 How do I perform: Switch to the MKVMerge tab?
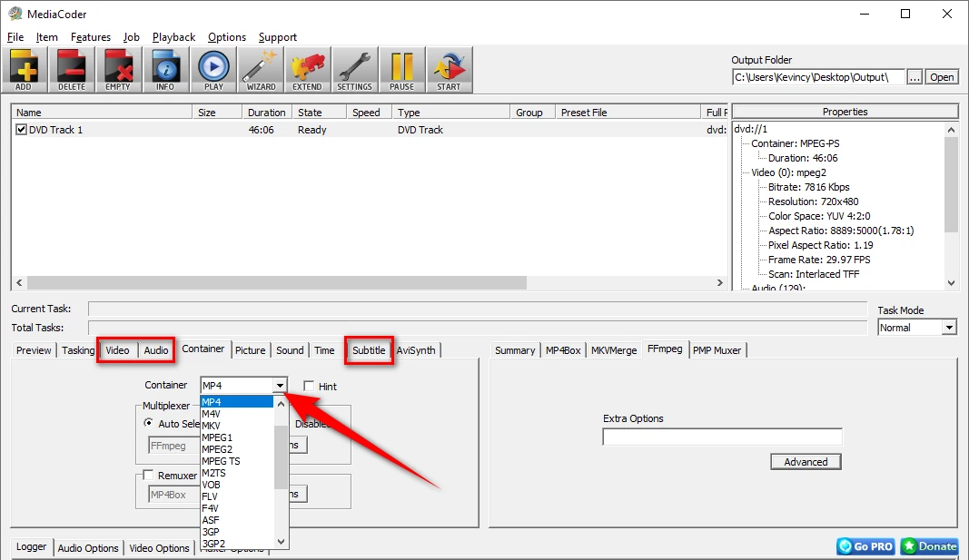614,350
